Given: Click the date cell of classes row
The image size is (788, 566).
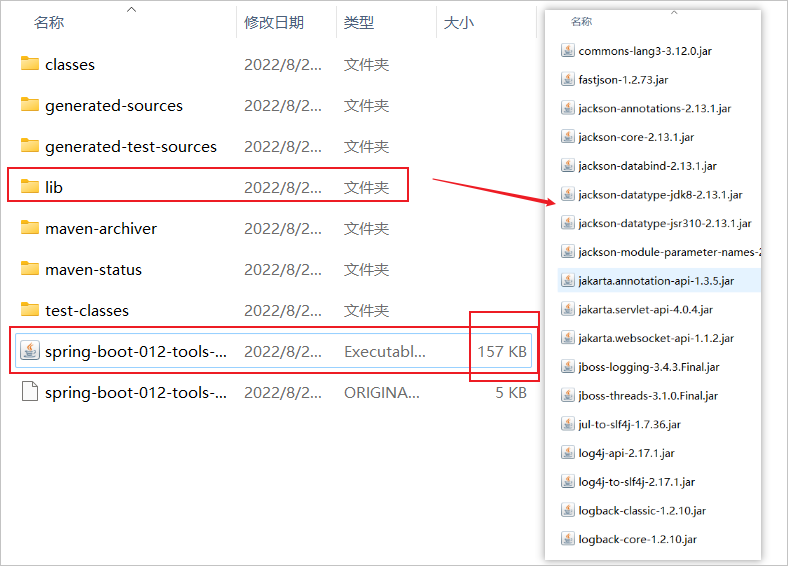Looking at the screenshot, I should tap(283, 64).
